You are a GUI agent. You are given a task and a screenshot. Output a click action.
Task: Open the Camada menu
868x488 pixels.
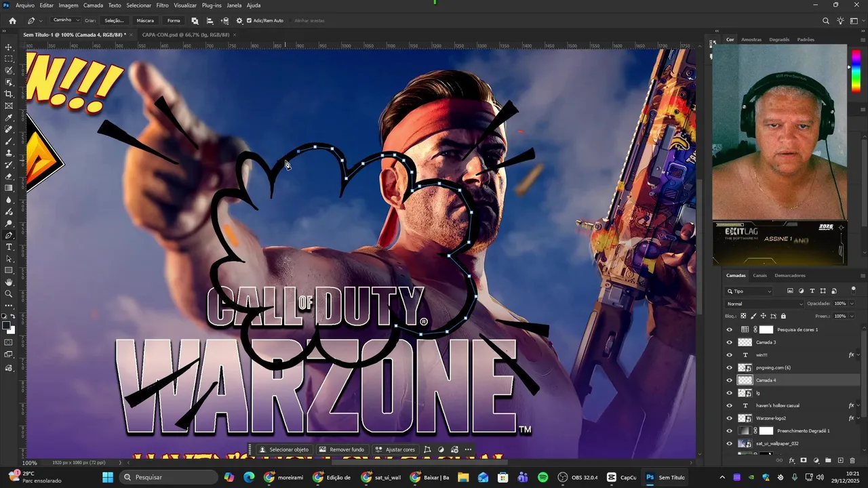point(93,5)
